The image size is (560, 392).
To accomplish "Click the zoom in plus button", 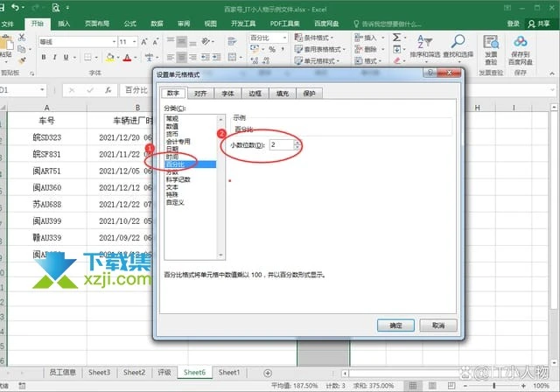I will [523, 386].
